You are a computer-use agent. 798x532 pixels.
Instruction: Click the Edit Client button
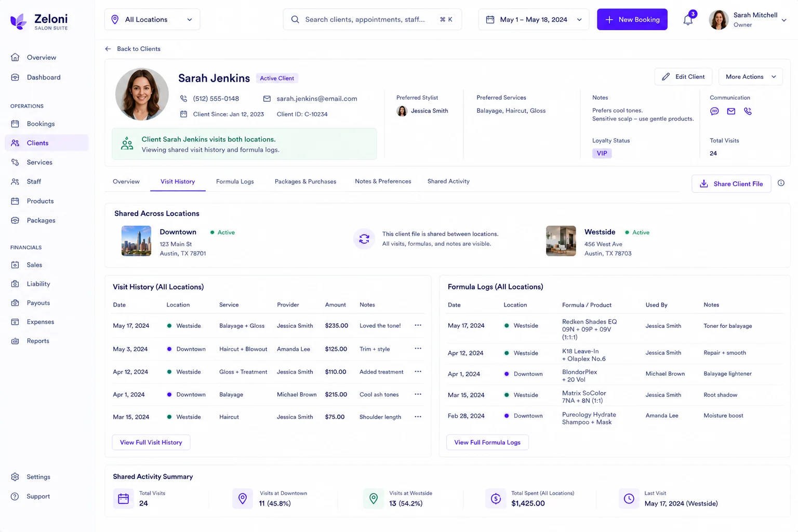(x=683, y=77)
